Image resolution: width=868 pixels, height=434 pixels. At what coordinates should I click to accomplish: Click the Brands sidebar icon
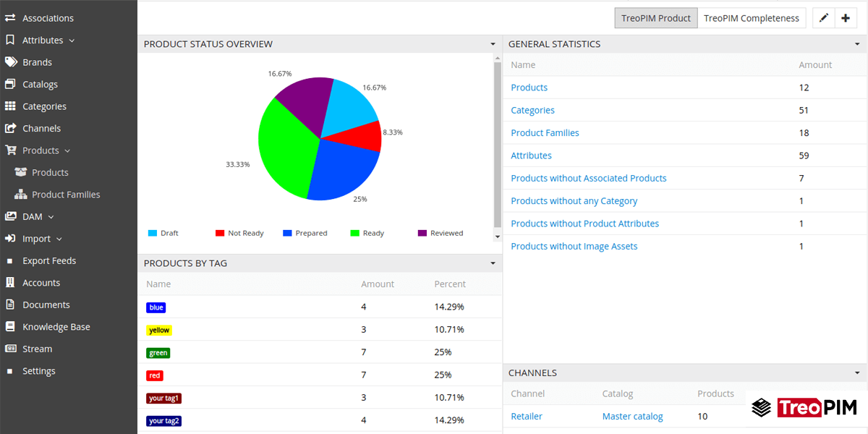tap(10, 61)
